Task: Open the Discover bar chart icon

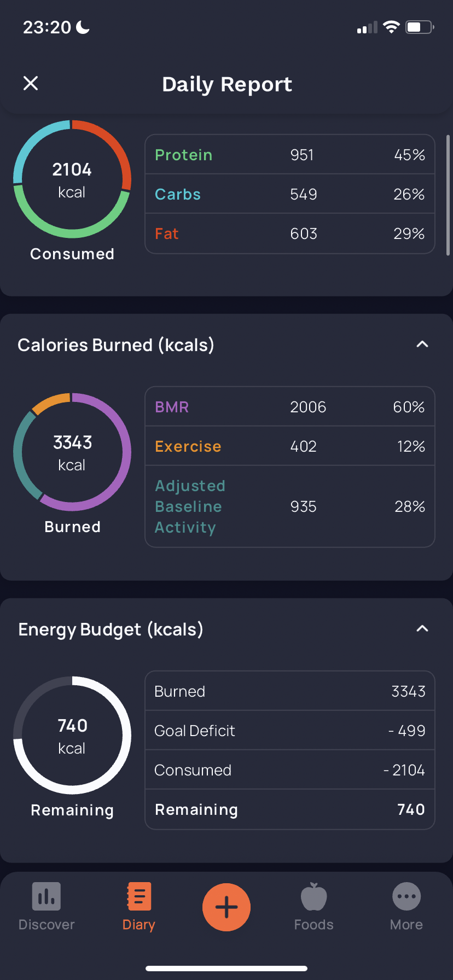Action: [47, 896]
